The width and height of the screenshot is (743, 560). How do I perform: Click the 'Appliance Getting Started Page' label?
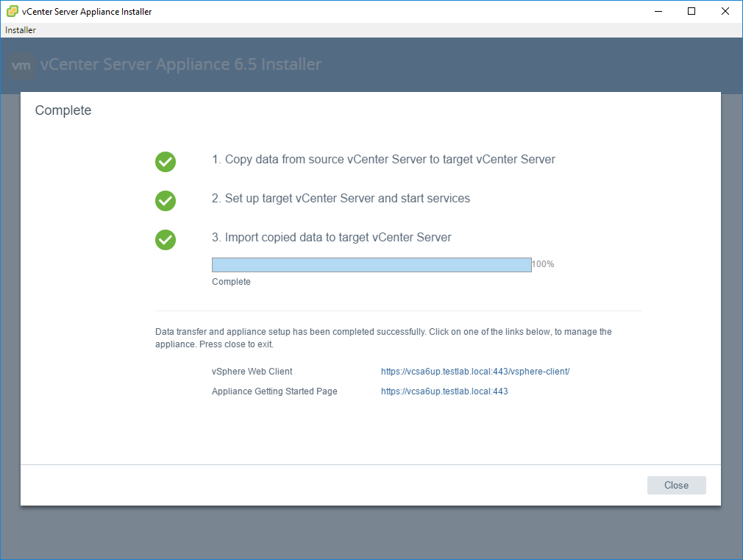(274, 391)
